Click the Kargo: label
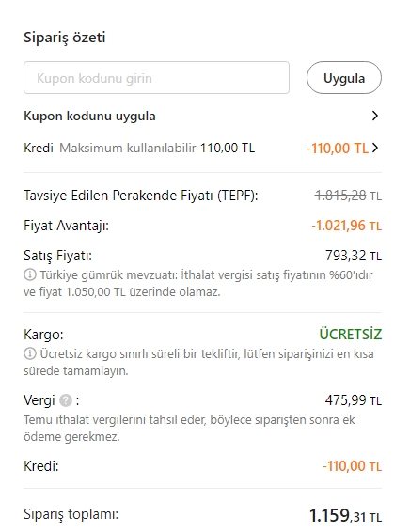394x532 pixels. 43,335
